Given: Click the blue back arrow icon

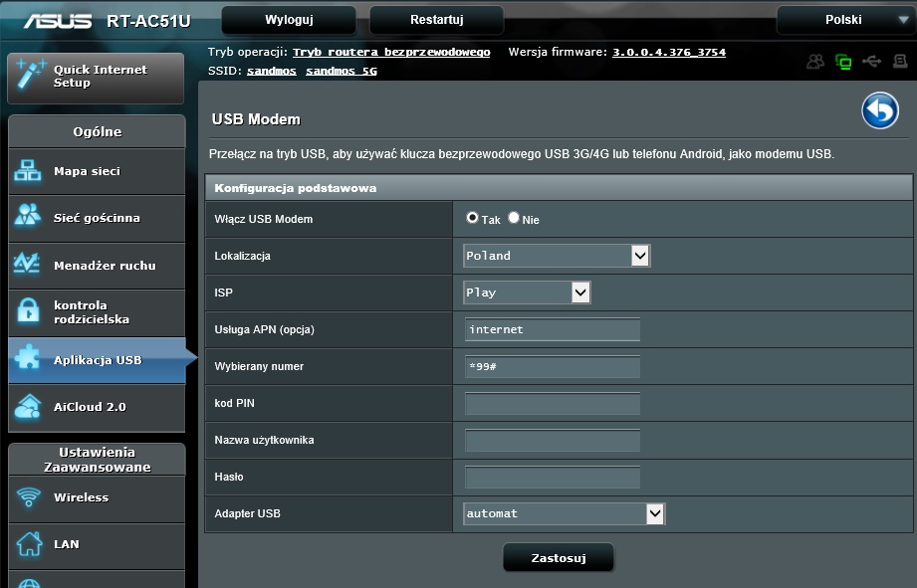Looking at the screenshot, I should pyautogui.click(x=880, y=111).
